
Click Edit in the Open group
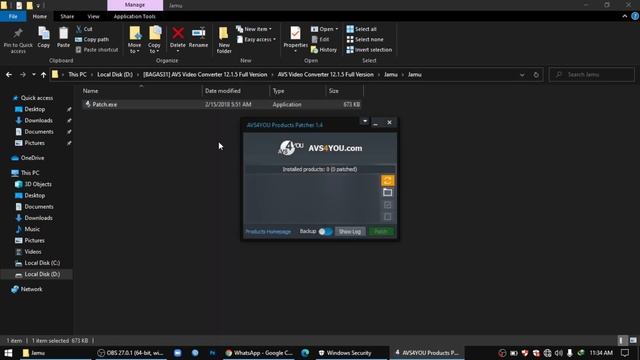pyautogui.click(x=320, y=39)
